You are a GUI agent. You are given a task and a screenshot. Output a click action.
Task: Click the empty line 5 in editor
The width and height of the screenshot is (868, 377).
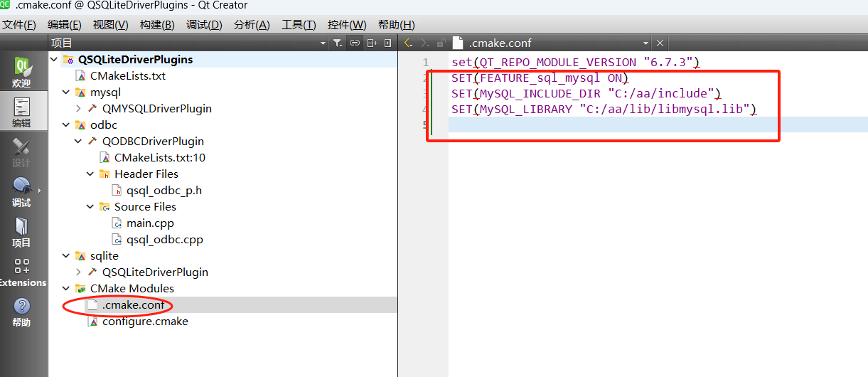click(x=658, y=125)
